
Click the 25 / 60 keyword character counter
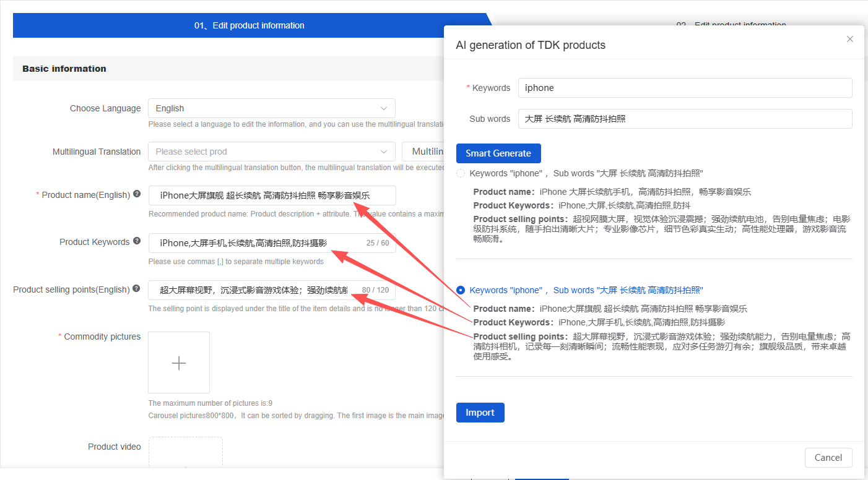pyautogui.click(x=378, y=243)
